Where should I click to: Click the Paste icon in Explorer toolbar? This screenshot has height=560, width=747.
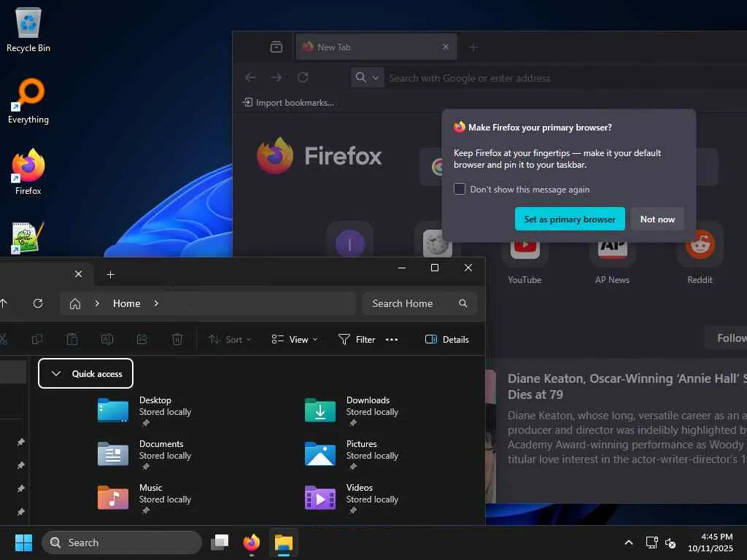pos(72,339)
